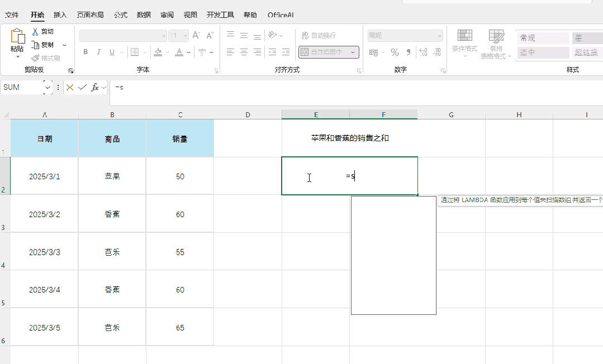
Task: Open the font size dropdown
Action: 186,36
